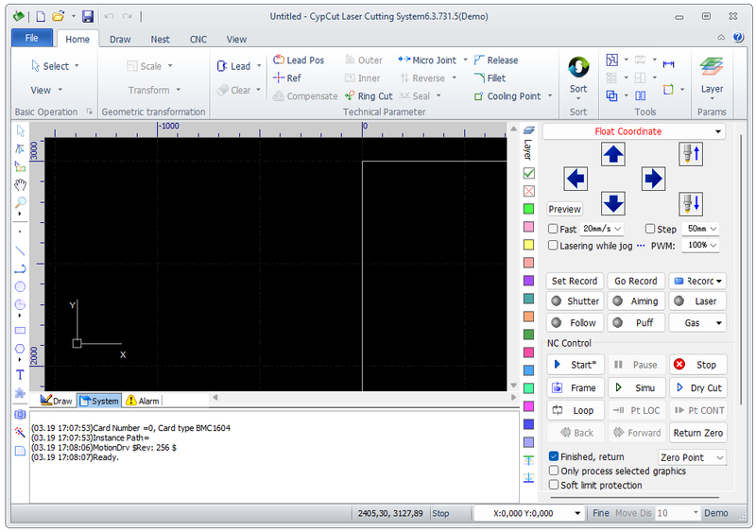Click Fillet tool
This screenshot has width=756, height=532.
tap(490, 77)
